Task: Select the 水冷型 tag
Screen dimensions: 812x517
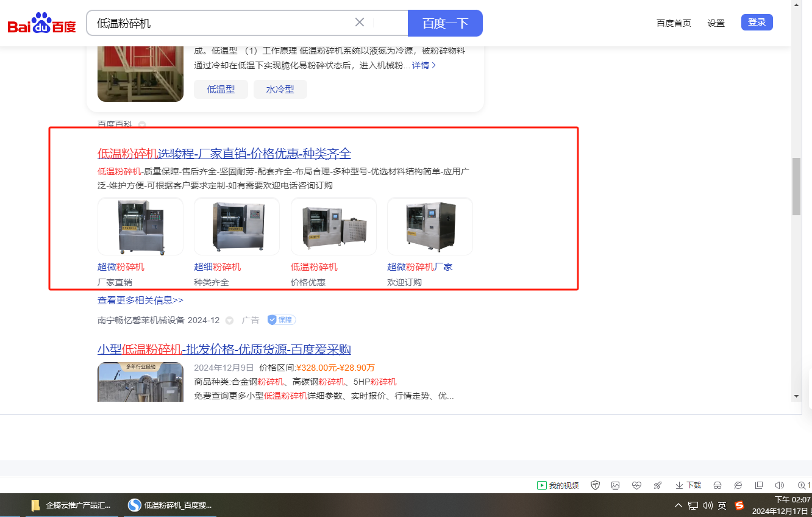Action: tap(280, 89)
